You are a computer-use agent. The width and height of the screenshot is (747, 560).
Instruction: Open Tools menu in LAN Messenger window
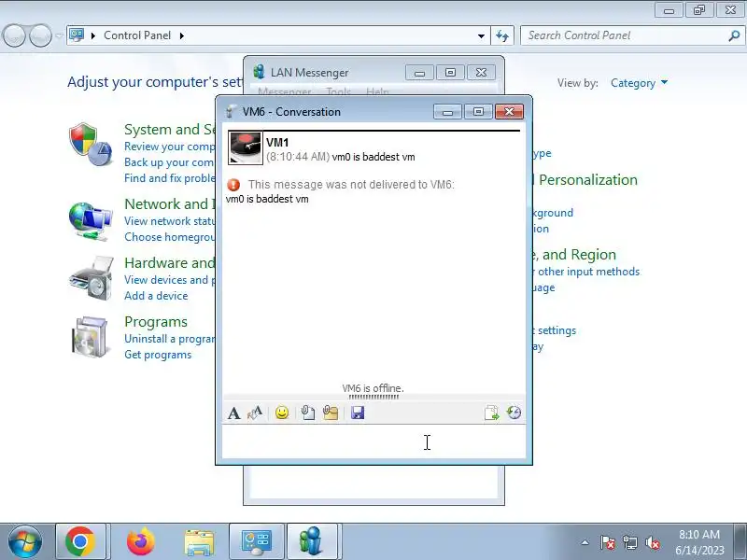(339, 91)
